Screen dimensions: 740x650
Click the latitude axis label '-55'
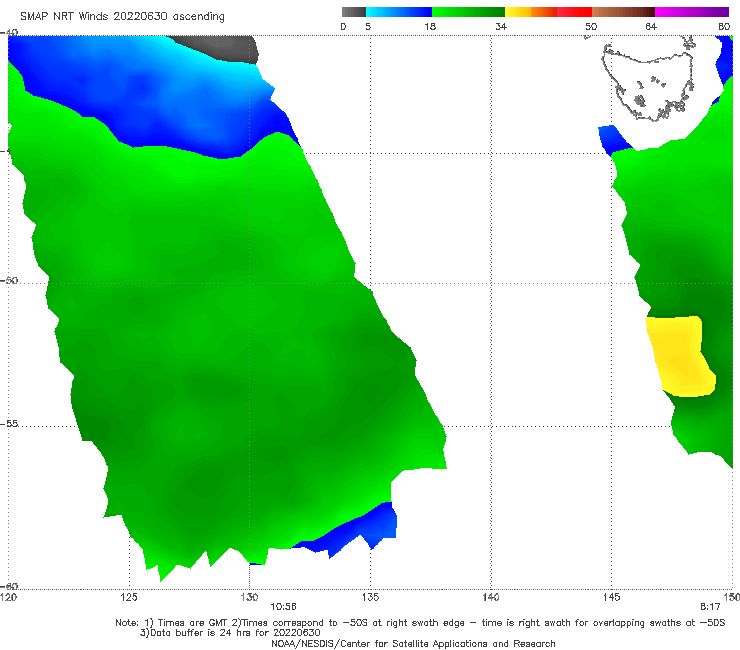click(9, 423)
